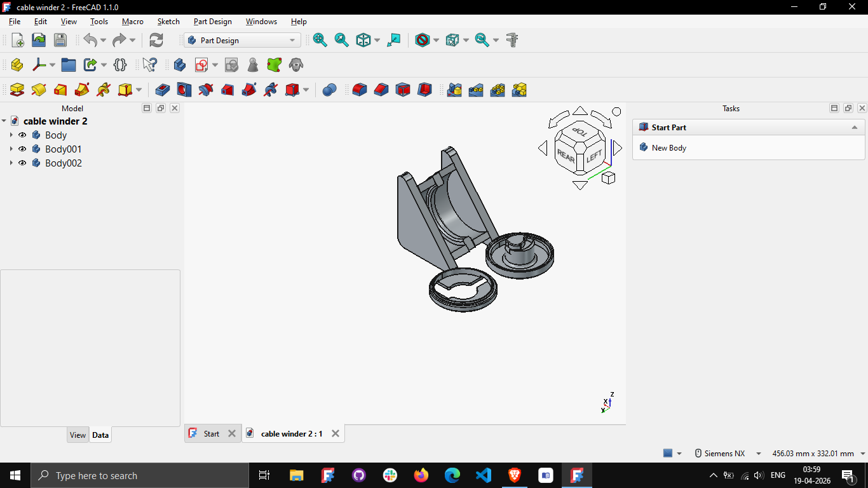Create a MultiTransform feature
The width and height of the screenshot is (868, 488).
click(x=519, y=90)
